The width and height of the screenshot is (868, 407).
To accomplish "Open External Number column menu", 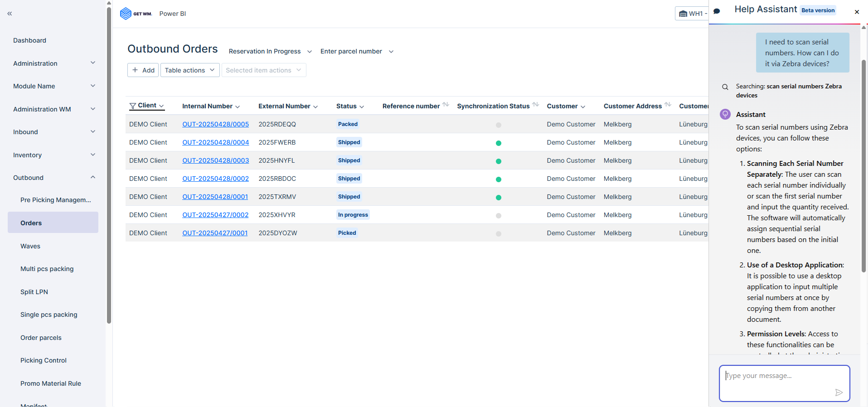I will click(315, 107).
